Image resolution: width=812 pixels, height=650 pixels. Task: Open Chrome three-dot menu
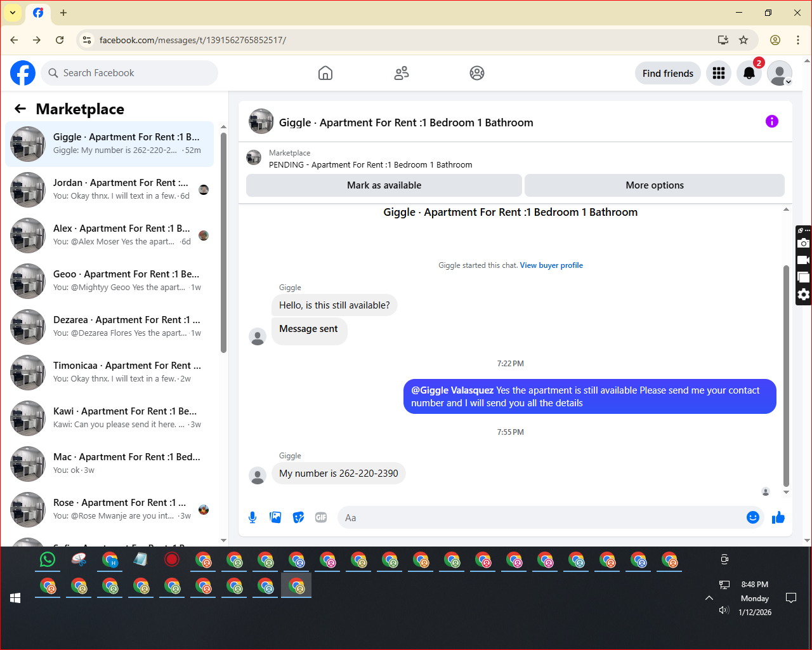click(798, 40)
